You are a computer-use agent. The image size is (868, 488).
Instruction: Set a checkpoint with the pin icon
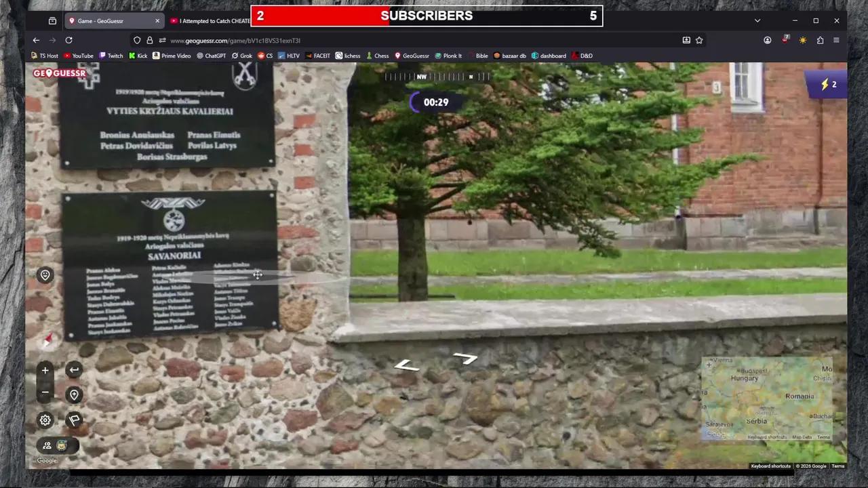pos(75,394)
